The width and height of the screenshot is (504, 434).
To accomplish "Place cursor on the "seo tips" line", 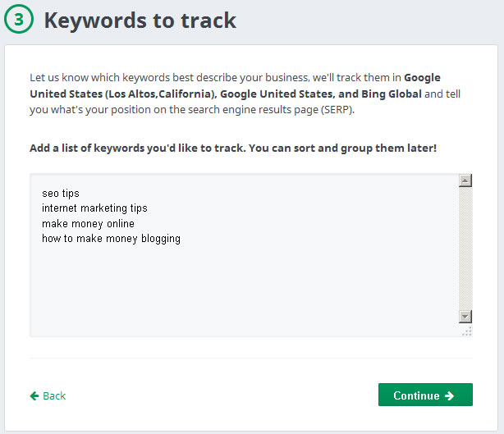I will coord(61,194).
